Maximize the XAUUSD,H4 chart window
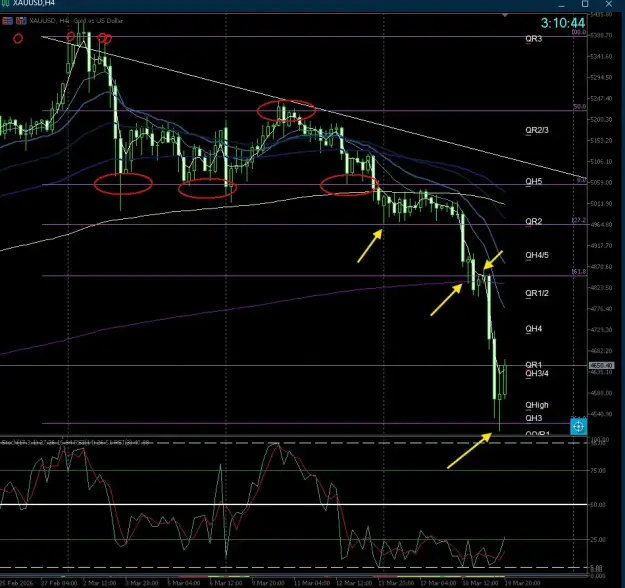625x588 pixels. [x=585, y=4]
